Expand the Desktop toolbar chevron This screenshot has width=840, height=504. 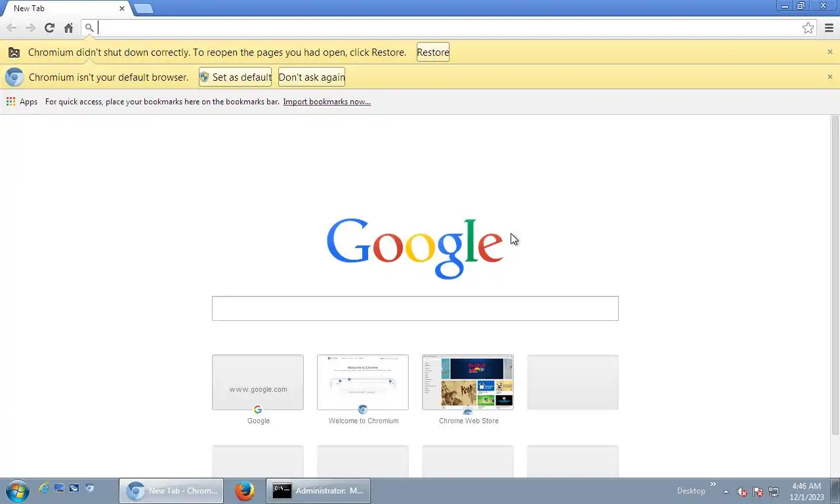click(x=713, y=484)
